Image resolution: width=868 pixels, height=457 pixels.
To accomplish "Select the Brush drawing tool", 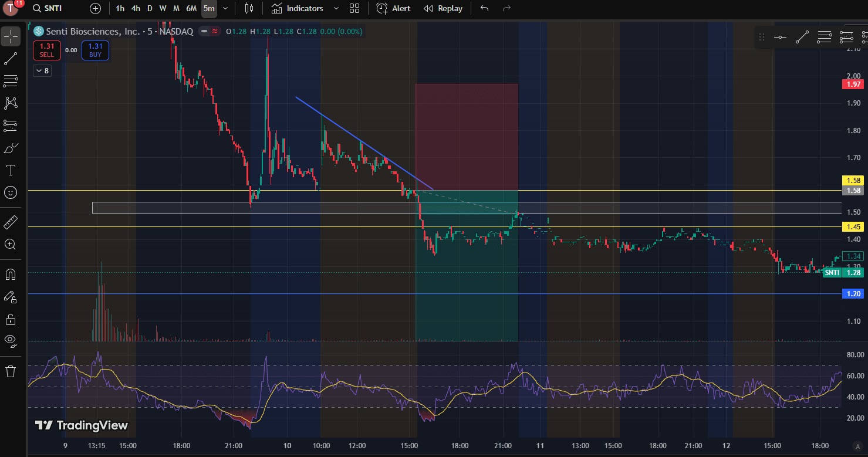I will [x=11, y=148].
